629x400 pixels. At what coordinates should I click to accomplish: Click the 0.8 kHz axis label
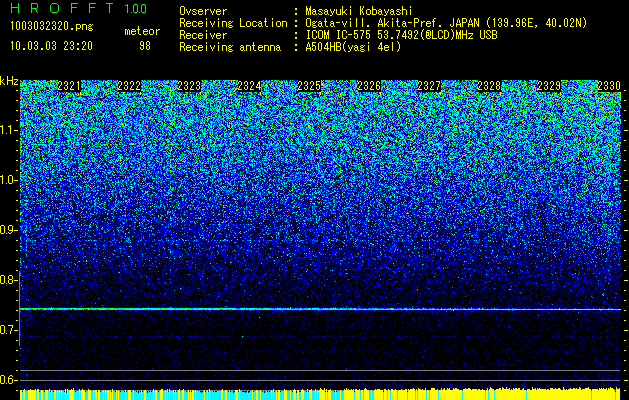[x=7, y=280]
